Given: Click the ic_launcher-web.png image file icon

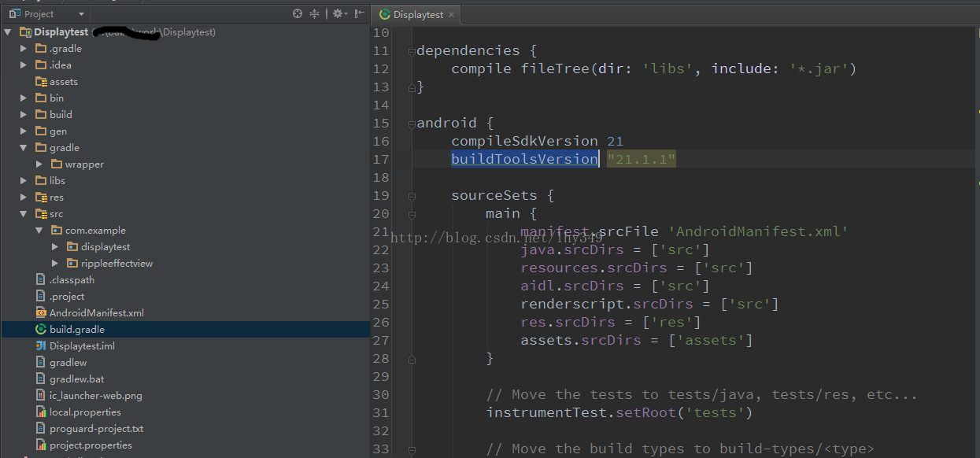Looking at the screenshot, I should [x=41, y=396].
